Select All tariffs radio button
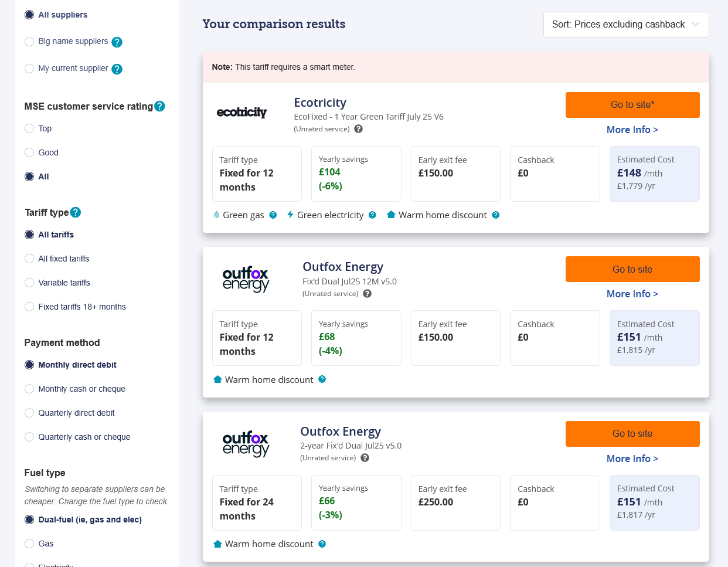The width and height of the screenshot is (728, 567). coord(29,235)
